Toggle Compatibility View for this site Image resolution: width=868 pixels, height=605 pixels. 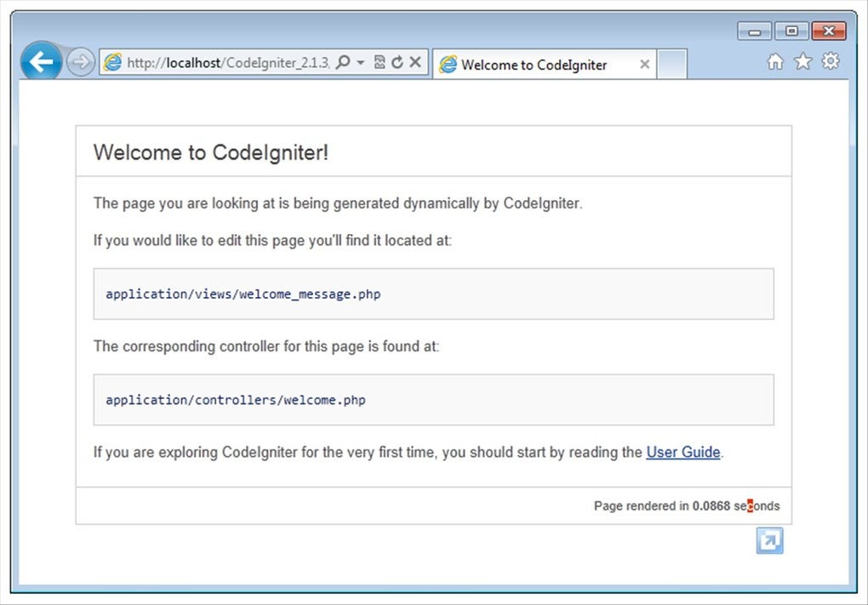pyautogui.click(x=380, y=61)
